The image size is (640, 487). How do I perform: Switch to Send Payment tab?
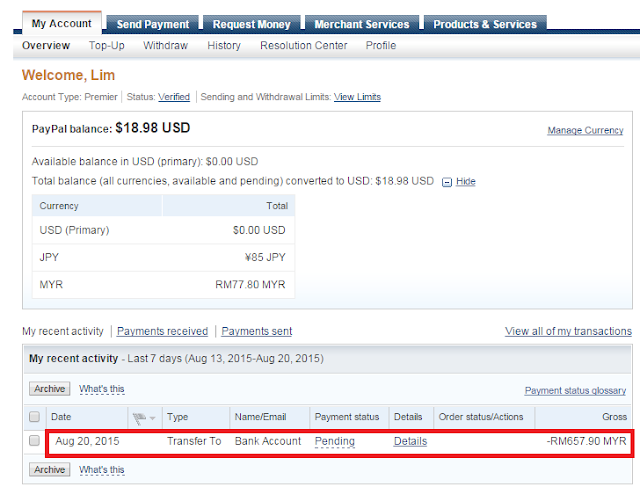(153, 24)
